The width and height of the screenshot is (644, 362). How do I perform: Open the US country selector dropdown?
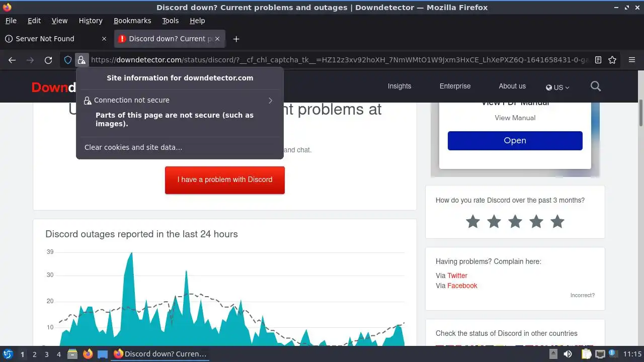click(x=557, y=87)
